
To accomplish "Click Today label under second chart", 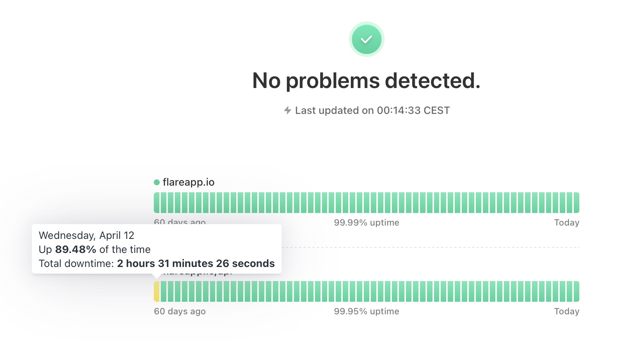I will [566, 311].
